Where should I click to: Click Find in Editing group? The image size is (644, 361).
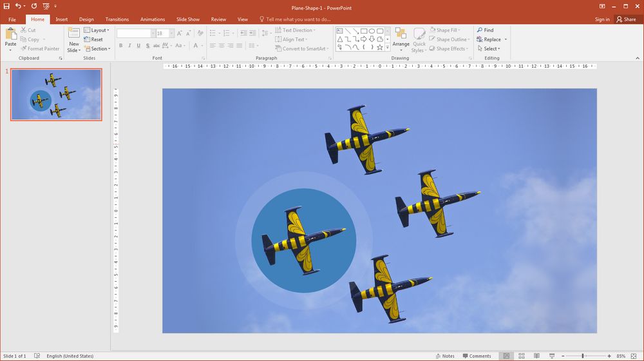click(486, 30)
